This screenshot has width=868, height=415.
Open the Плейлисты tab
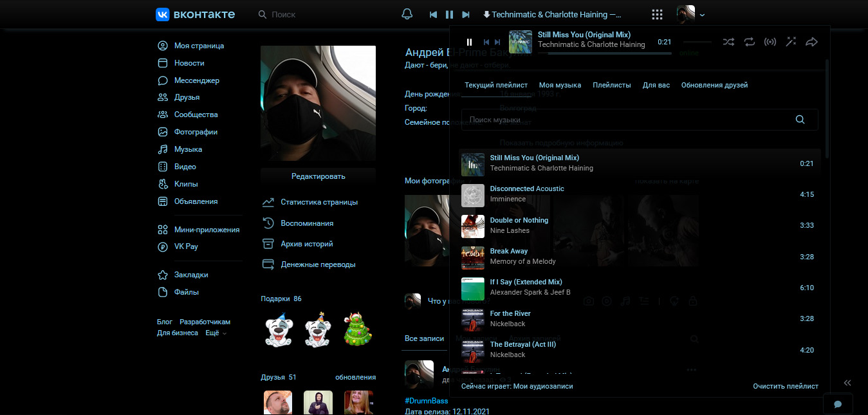tap(612, 85)
